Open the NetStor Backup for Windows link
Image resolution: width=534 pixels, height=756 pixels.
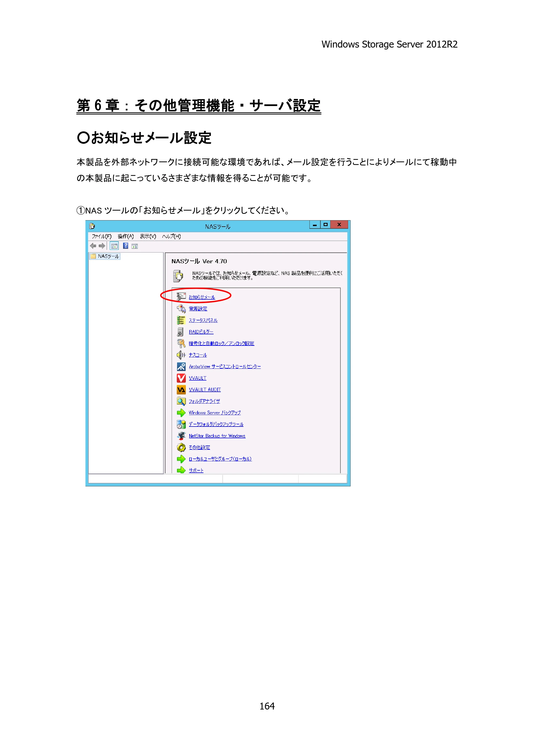click(x=217, y=436)
